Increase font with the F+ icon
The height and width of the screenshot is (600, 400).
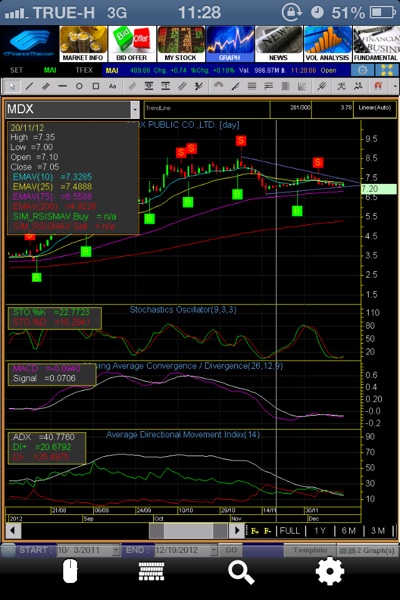[x=255, y=531]
